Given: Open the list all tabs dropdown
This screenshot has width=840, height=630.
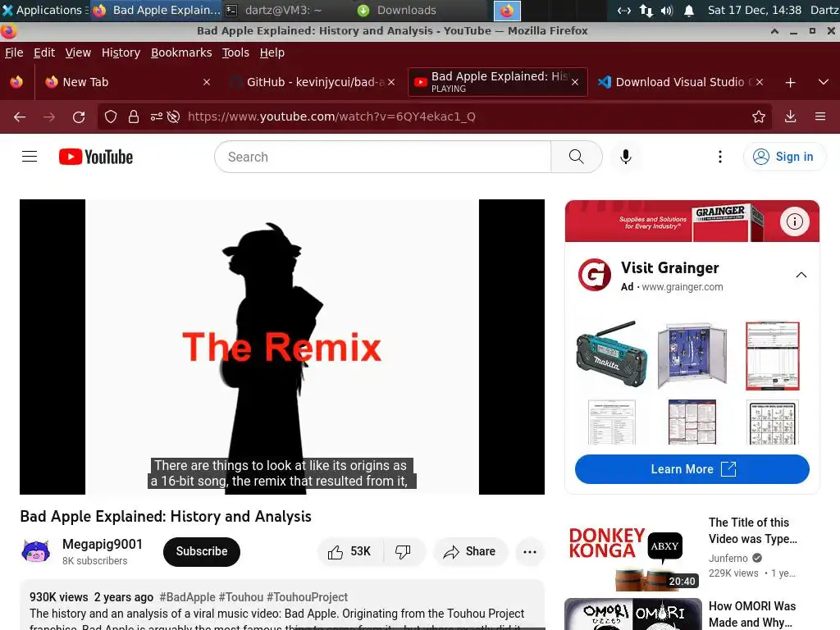Looking at the screenshot, I should pyautogui.click(x=824, y=83).
